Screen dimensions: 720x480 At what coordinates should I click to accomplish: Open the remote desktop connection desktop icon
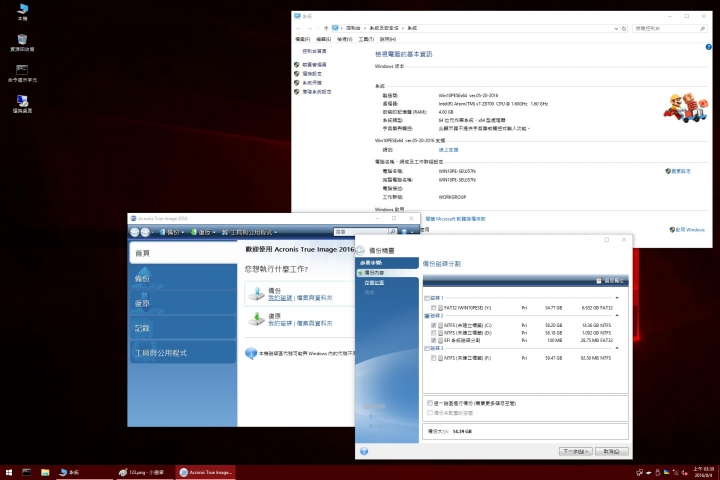(x=22, y=104)
